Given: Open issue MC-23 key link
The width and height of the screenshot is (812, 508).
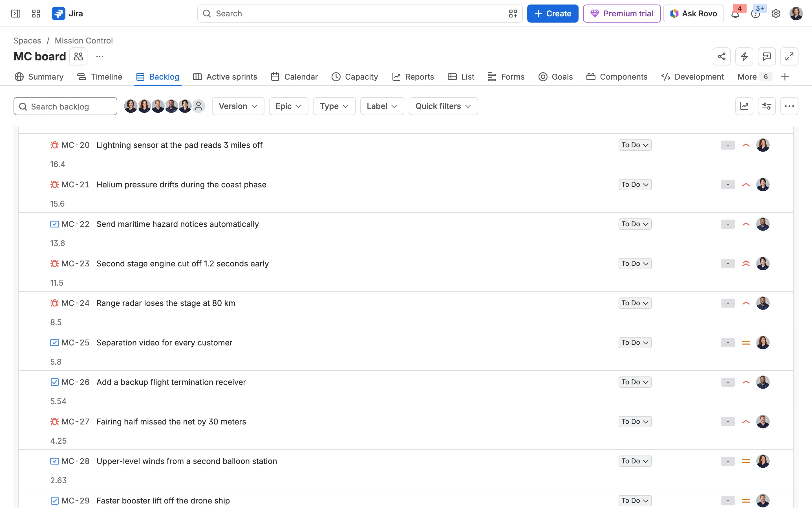Looking at the screenshot, I should pos(76,264).
